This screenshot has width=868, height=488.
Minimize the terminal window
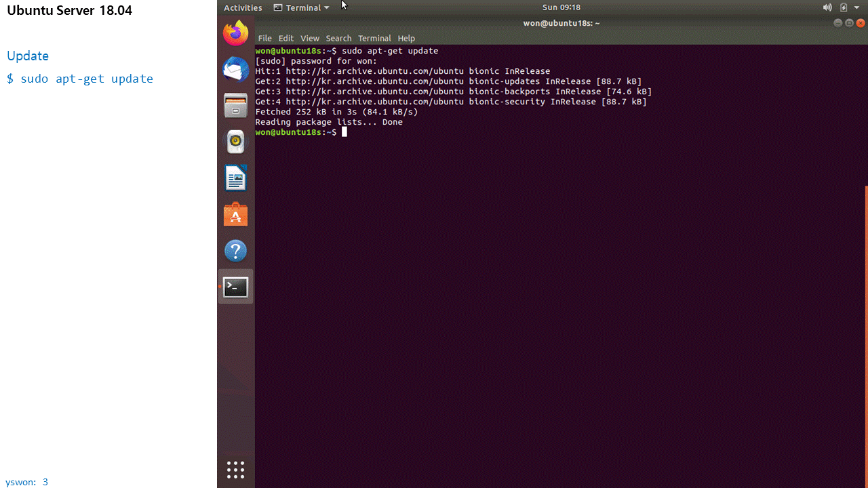pos(838,23)
